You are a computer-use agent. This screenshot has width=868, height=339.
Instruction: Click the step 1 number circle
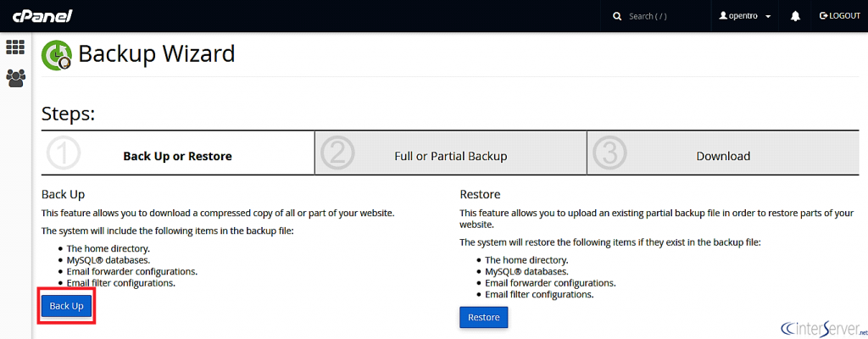64,154
